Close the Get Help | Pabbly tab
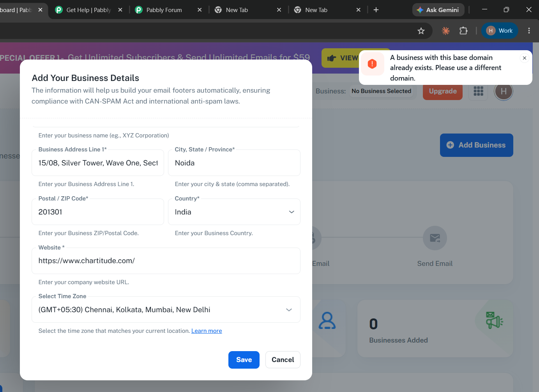 click(120, 10)
